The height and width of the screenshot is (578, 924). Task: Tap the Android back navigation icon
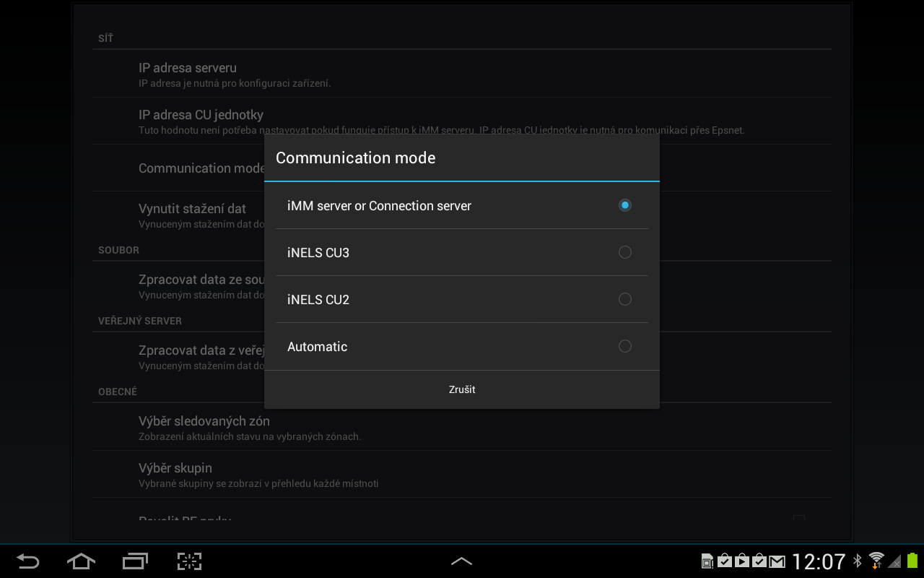(28, 561)
